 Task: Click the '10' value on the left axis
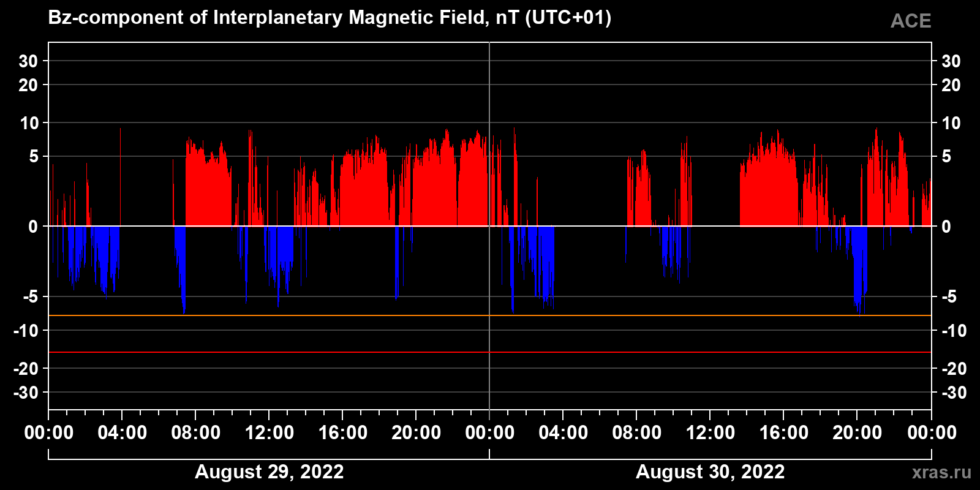pos(29,123)
